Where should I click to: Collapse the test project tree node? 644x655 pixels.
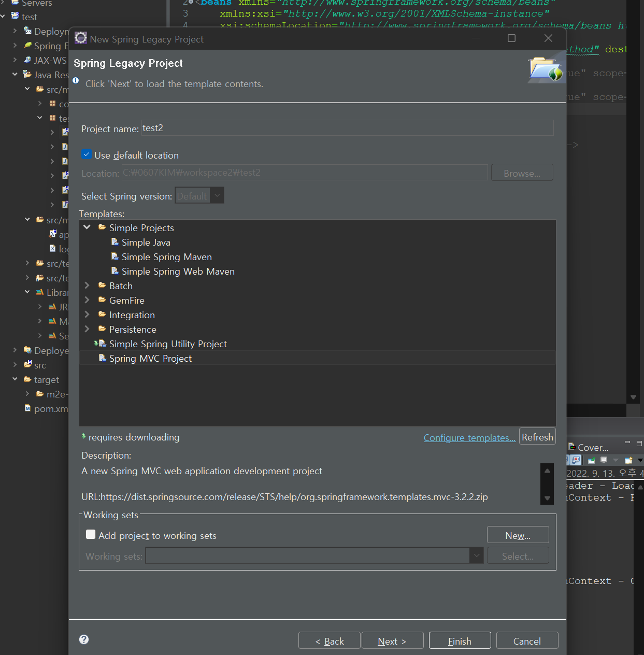3,17
